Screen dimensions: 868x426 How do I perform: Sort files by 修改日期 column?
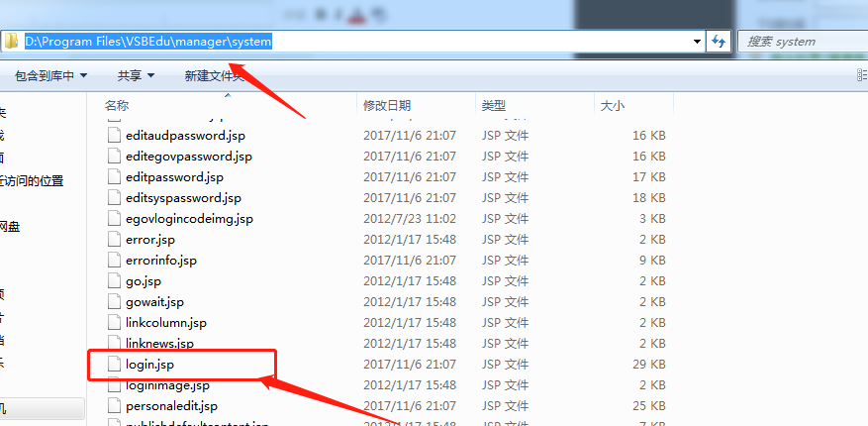coord(387,105)
